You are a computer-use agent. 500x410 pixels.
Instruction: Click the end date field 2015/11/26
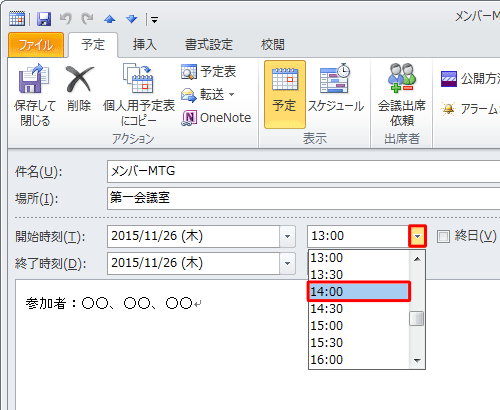(193, 263)
